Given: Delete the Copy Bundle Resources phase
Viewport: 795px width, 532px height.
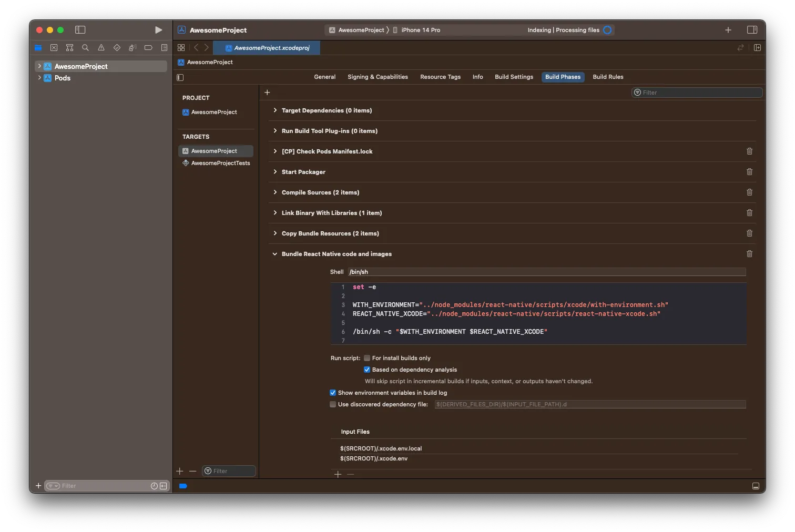Looking at the screenshot, I should (749, 233).
